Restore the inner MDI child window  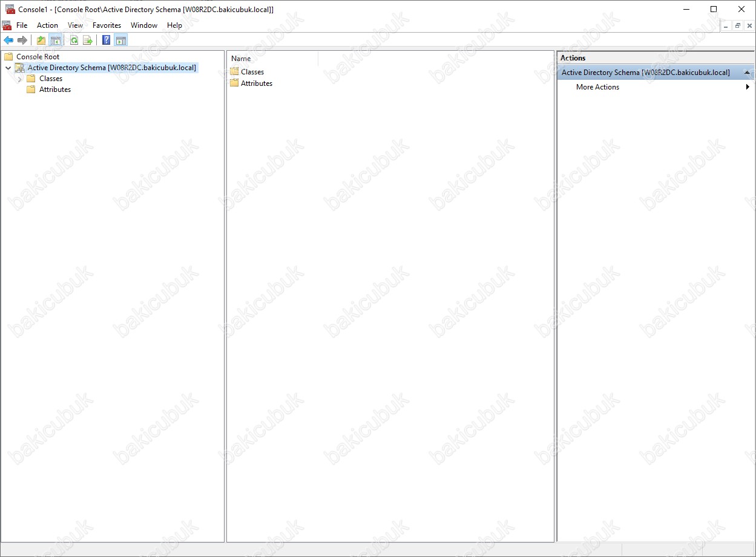(738, 26)
